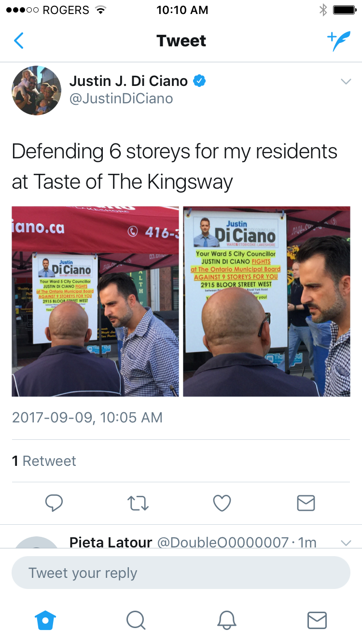Open the Messages envelope tab in the bottom bar
The width and height of the screenshot is (362, 644).
[317, 620]
